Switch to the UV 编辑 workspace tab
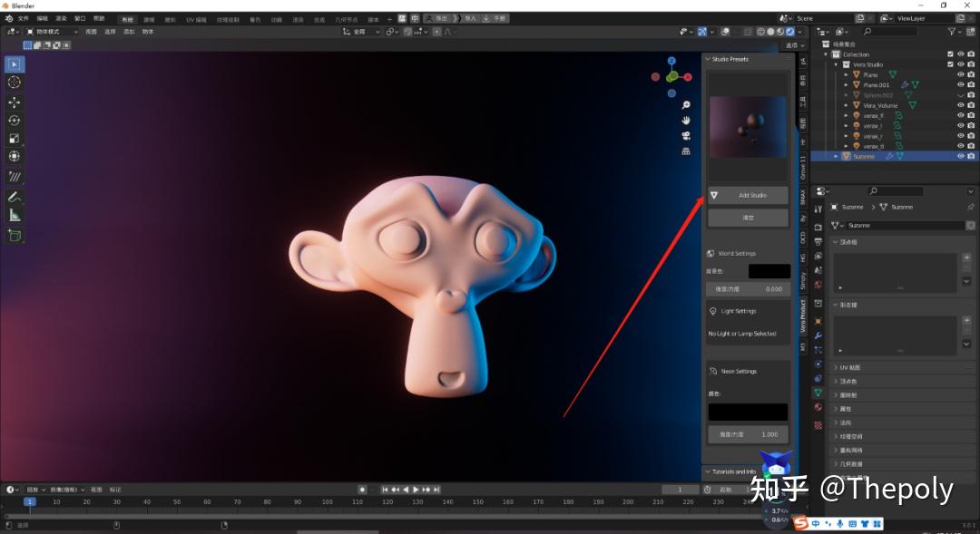Image resolution: width=980 pixels, height=534 pixels. tap(196, 19)
